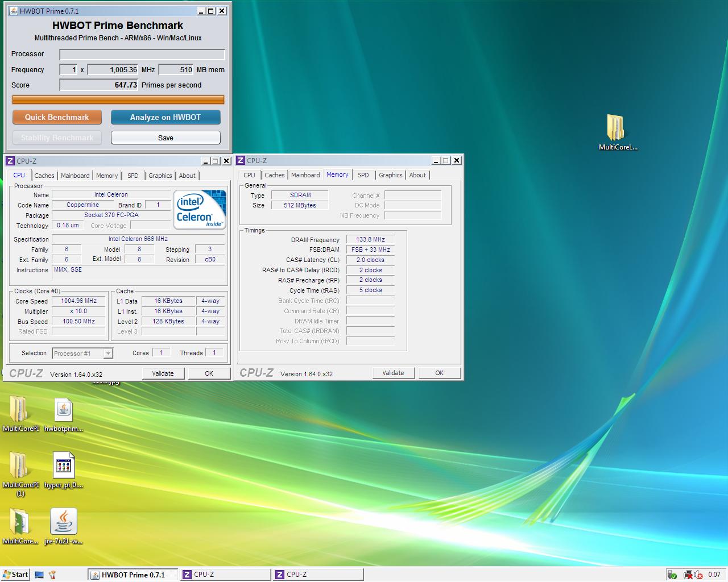The width and height of the screenshot is (728, 582).
Task: Click the Save button in HWBOT Prime
Action: (x=166, y=138)
